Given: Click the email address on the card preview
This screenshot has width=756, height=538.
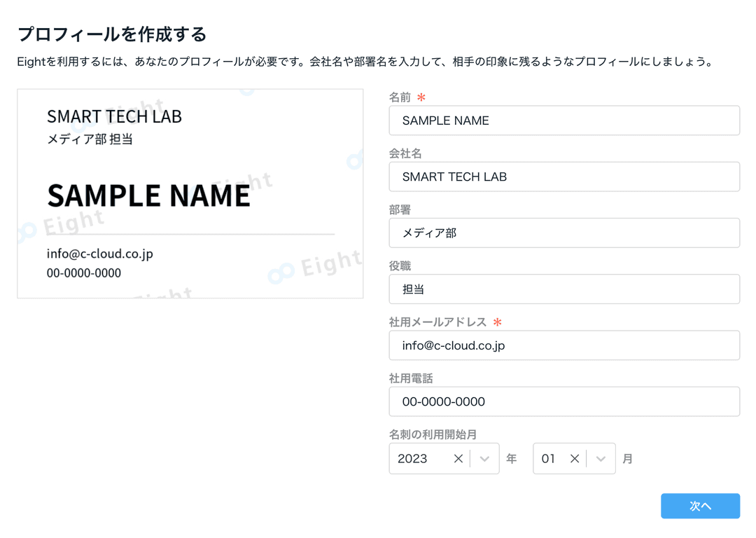Looking at the screenshot, I should (99, 254).
